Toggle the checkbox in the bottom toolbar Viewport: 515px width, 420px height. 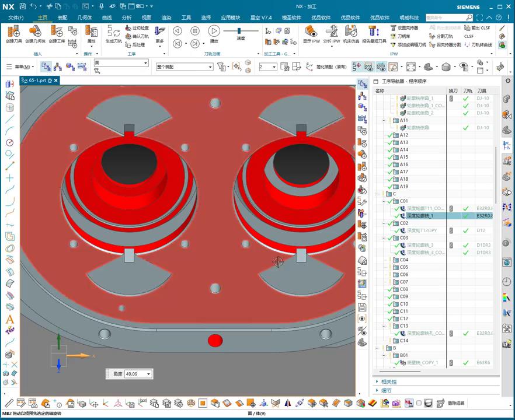pos(419,403)
